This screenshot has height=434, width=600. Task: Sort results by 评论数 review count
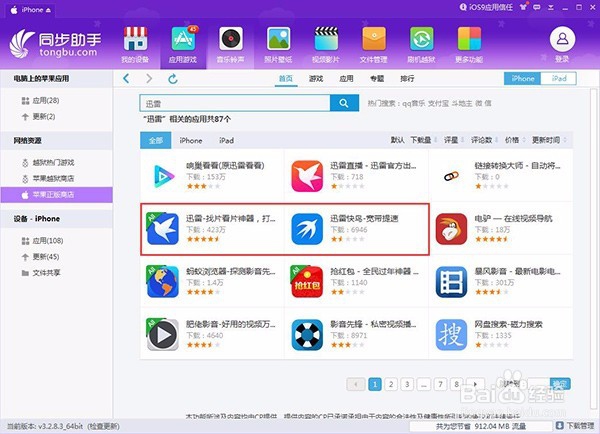484,140
